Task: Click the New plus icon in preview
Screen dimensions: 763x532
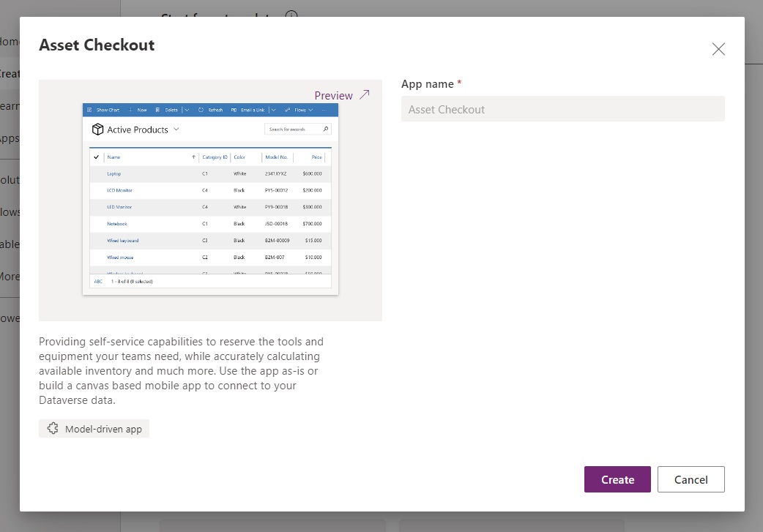Action: point(130,110)
